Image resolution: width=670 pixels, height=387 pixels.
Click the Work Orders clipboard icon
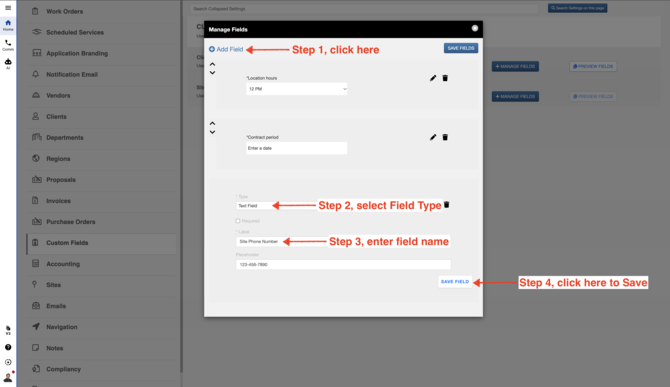point(35,11)
